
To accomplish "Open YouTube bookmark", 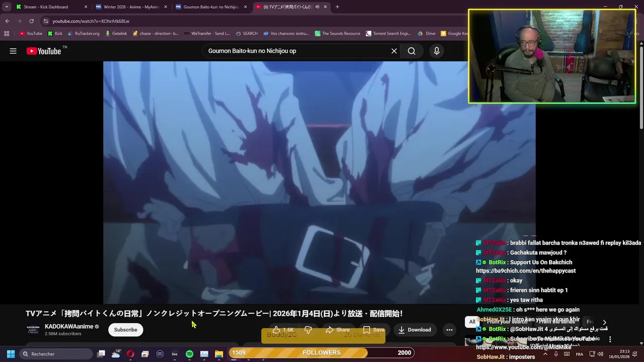I will point(31,34).
